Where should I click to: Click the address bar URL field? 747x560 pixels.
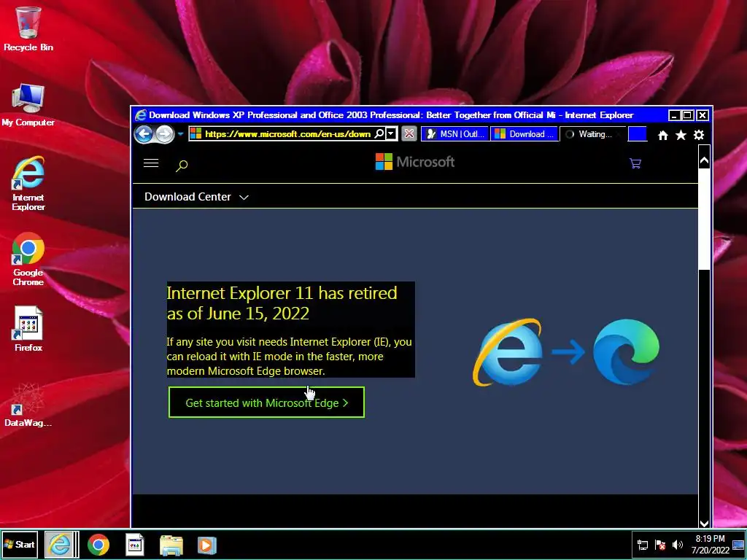point(287,134)
